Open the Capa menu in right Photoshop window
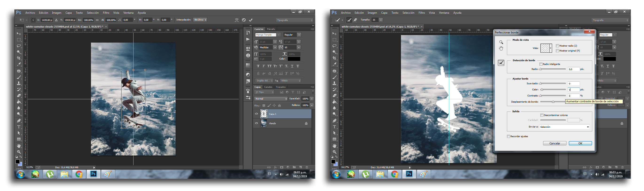The height and width of the screenshot is (191, 644). [384, 13]
